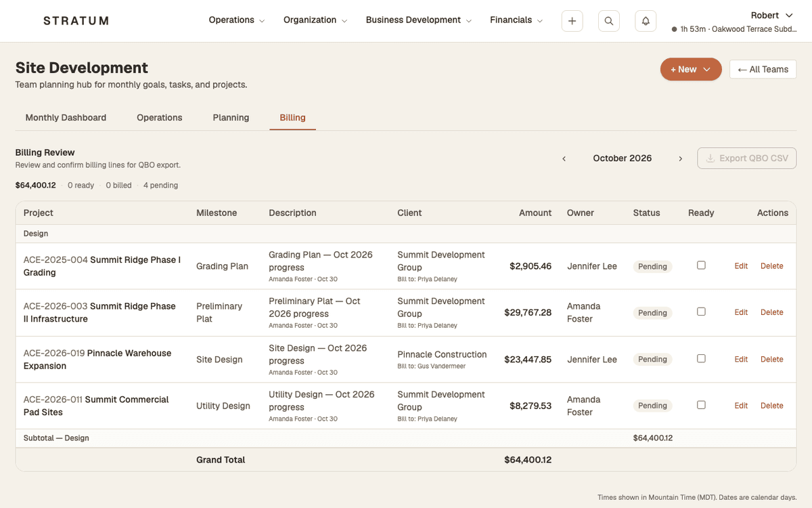
Task: Expand the Organization menu
Action: tap(315, 20)
